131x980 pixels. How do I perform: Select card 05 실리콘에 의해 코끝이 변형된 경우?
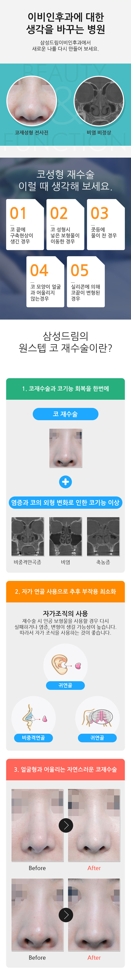point(86,281)
